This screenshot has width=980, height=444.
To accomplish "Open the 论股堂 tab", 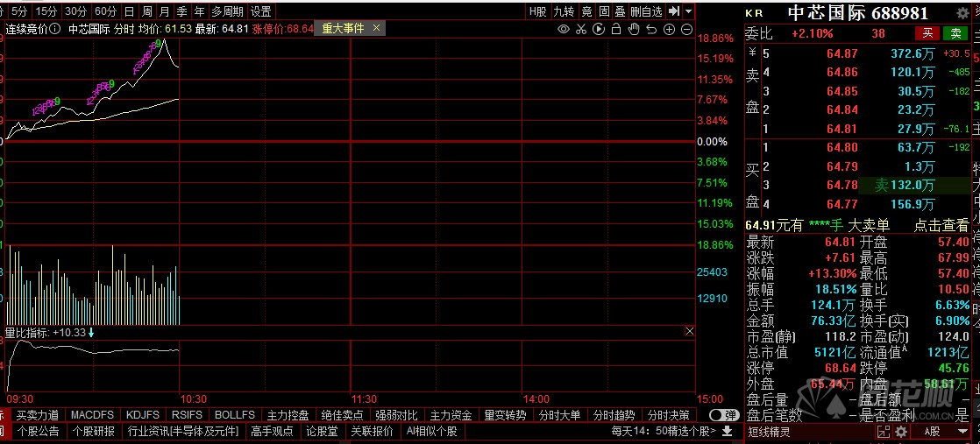I will click(x=322, y=431).
